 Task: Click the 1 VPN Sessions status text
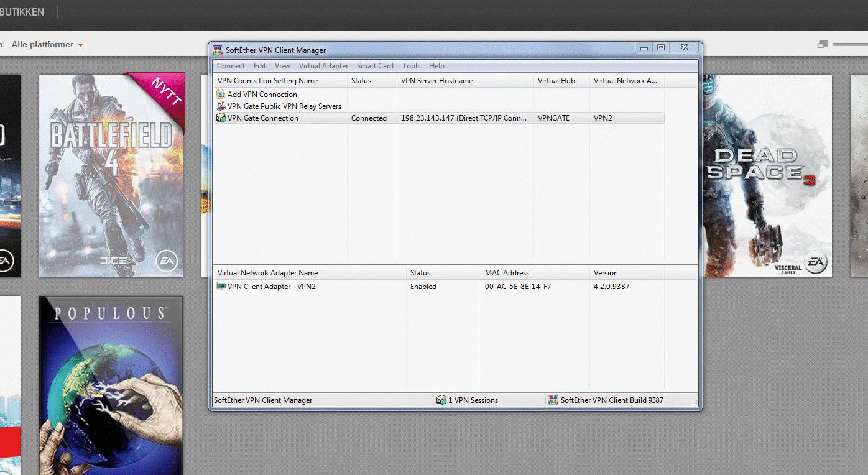click(x=473, y=400)
